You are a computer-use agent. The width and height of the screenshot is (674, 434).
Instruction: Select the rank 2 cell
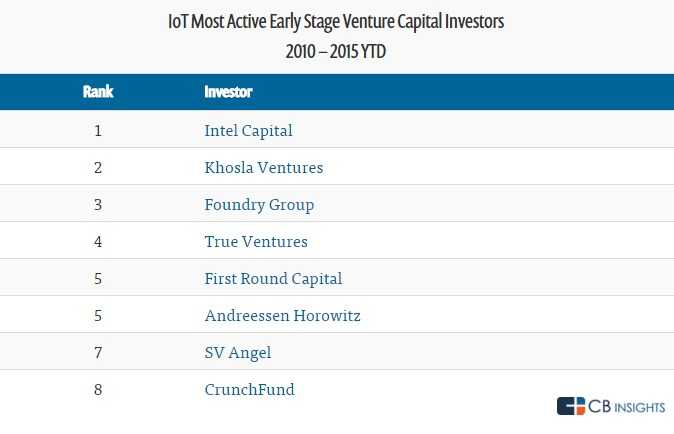click(98, 167)
